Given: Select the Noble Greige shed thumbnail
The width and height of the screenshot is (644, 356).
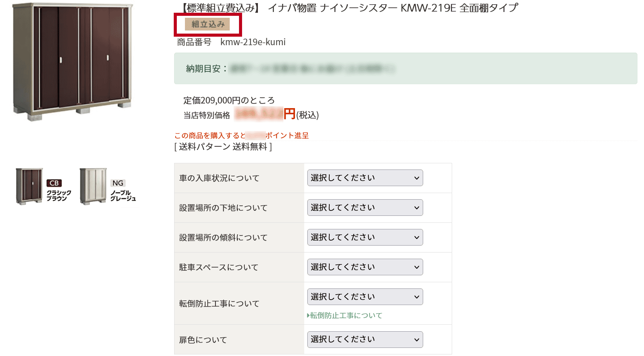Looking at the screenshot, I should click(93, 186).
